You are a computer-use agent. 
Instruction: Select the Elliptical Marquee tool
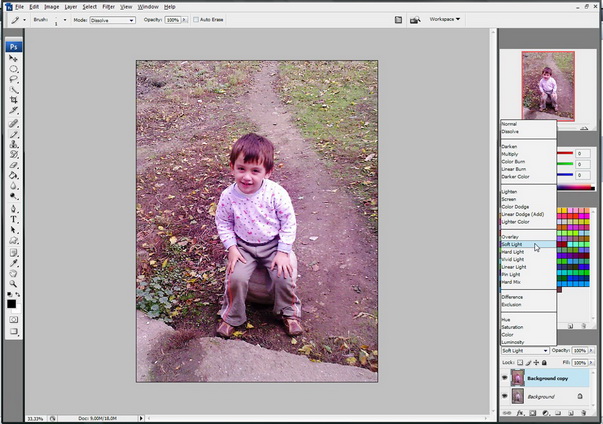(x=13, y=69)
